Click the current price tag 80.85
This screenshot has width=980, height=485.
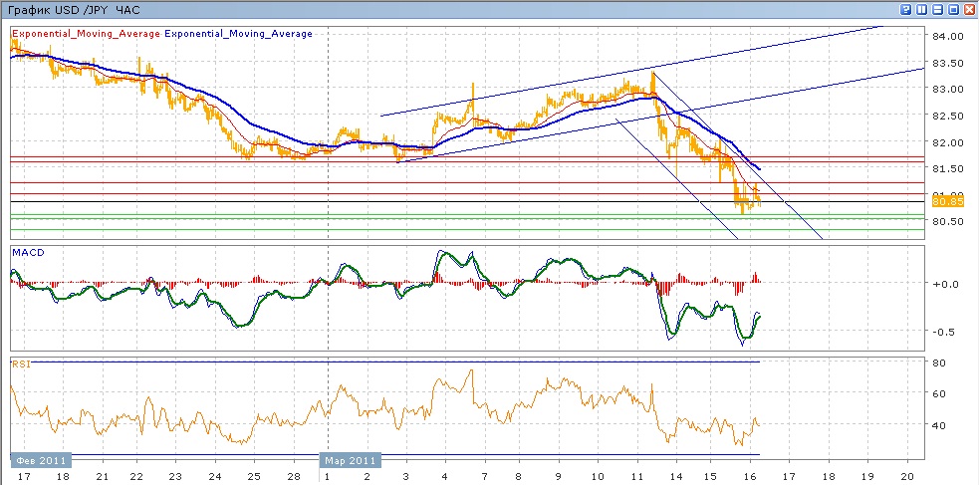tap(945, 201)
